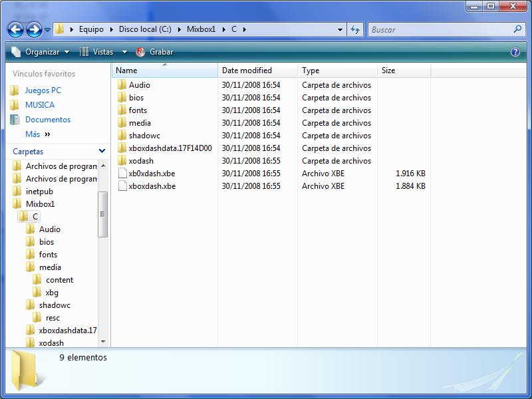Click the Back navigation arrow button
The width and height of the screenshot is (532, 399).
tap(16, 29)
